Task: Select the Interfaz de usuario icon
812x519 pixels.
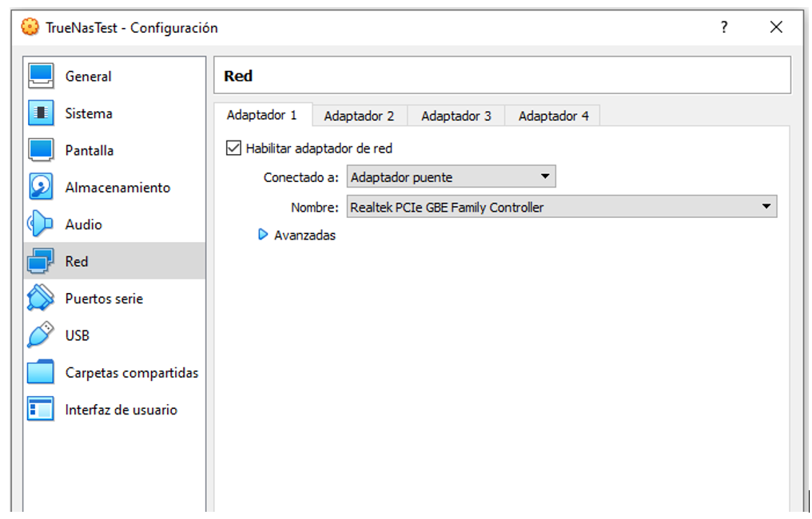Action: click(41, 410)
